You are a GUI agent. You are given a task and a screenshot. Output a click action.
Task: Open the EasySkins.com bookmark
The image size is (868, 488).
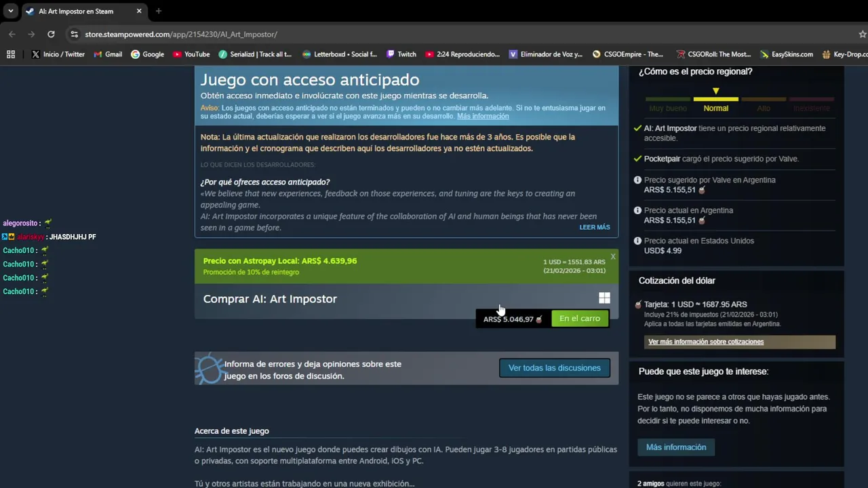coord(787,54)
